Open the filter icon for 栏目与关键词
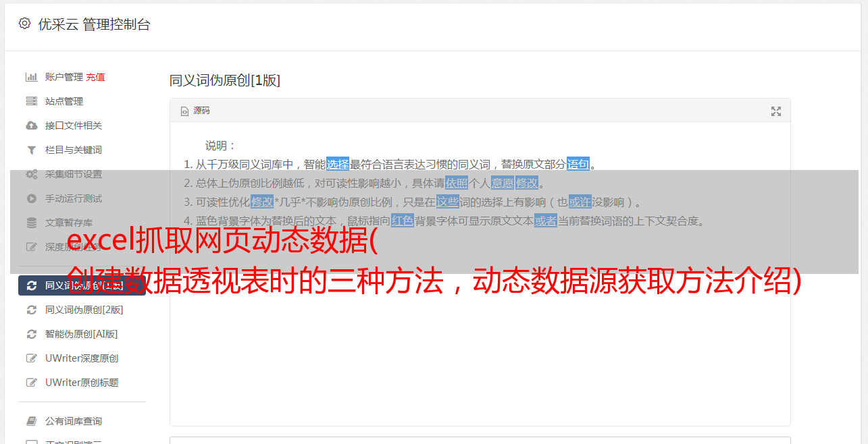This screenshot has width=868, height=444. (x=31, y=150)
